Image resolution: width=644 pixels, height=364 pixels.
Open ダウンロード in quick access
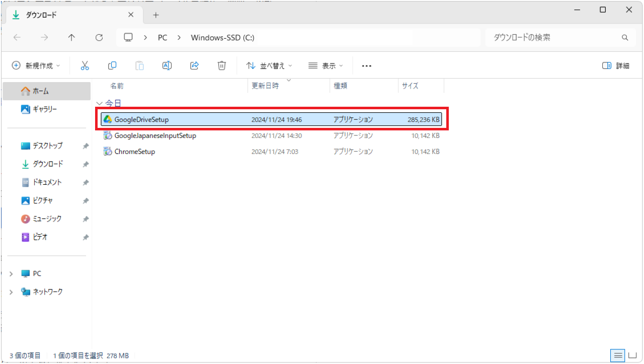click(x=47, y=164)
